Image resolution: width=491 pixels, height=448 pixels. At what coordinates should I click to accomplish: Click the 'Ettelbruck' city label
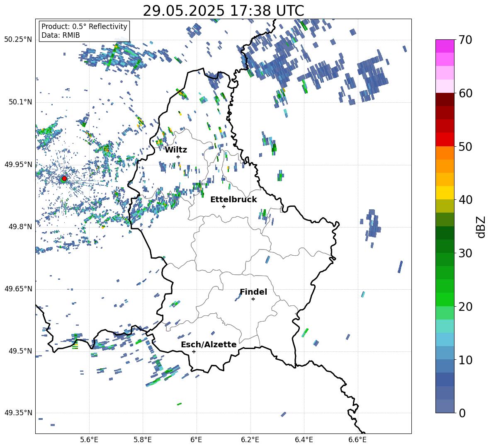233,200
